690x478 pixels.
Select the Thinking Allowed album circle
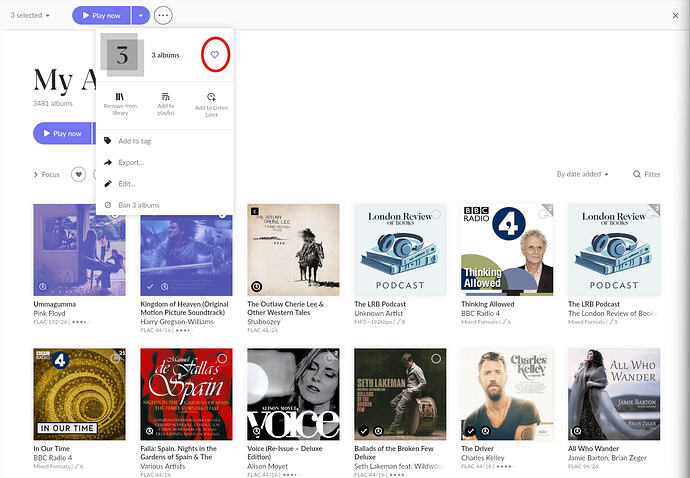[543, 214]
